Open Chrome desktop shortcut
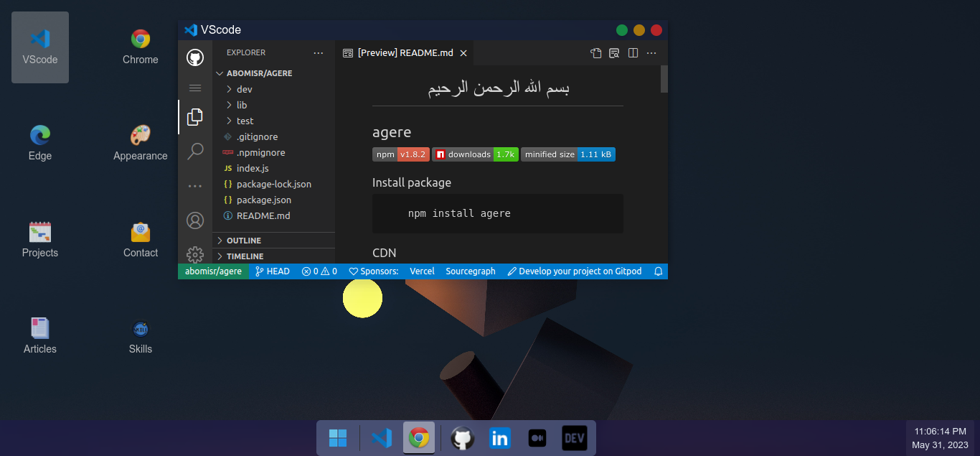The width and height of the screenshot is (980, 456). point(141,47)
